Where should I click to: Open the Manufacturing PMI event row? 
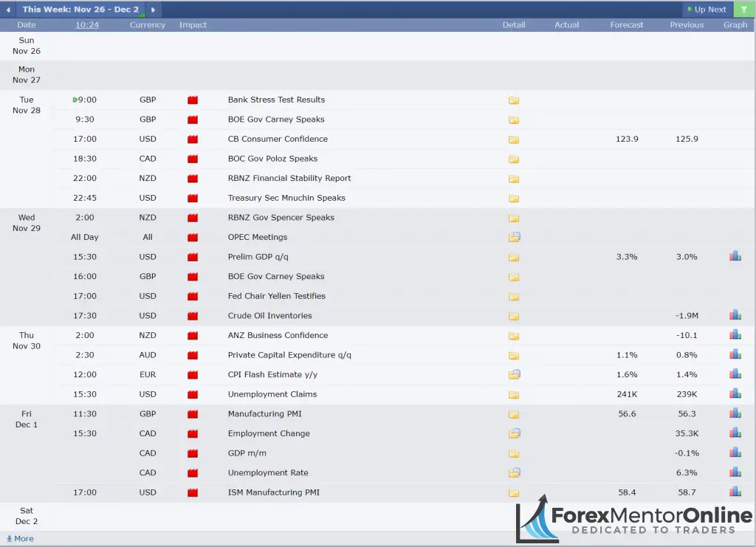pos(264,414)
